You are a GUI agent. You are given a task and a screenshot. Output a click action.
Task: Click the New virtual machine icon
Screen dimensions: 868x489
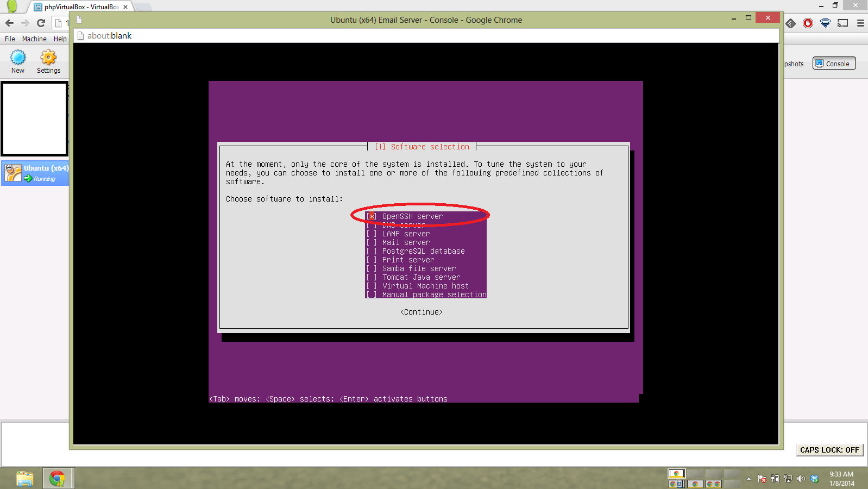click(x=18, y=57)
